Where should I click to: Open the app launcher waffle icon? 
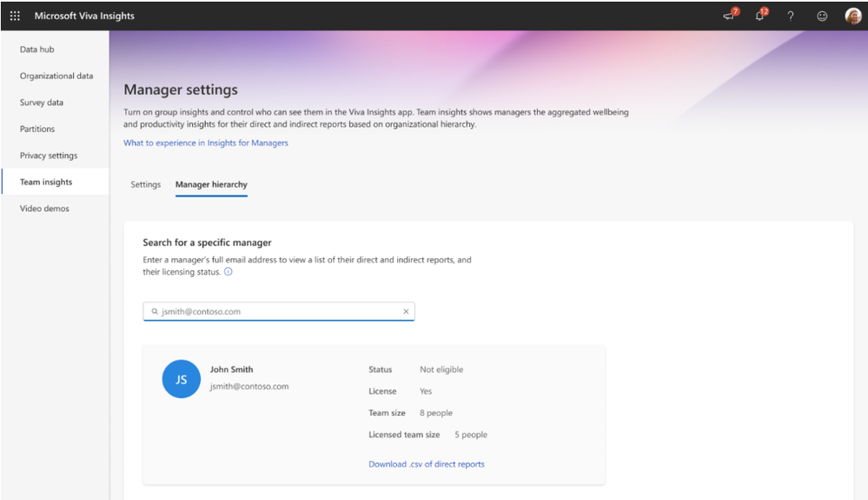pos(15,16)
